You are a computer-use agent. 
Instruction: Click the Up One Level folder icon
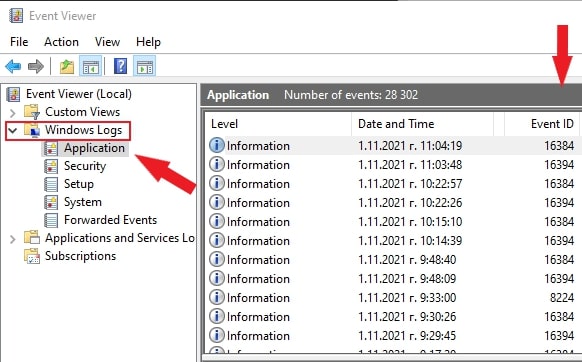click(x=67, y=67)
